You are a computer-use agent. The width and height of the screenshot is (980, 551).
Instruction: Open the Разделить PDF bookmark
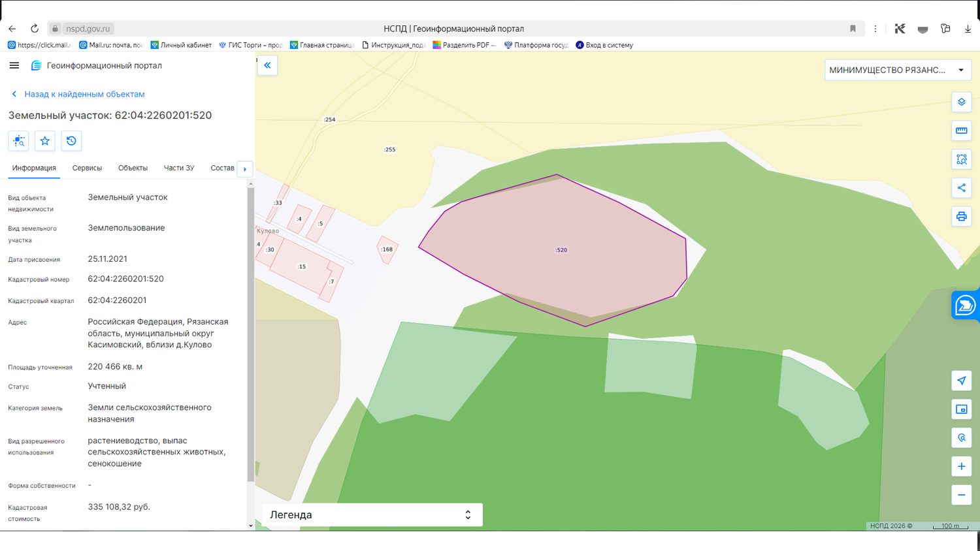click(x=465, y=45)
